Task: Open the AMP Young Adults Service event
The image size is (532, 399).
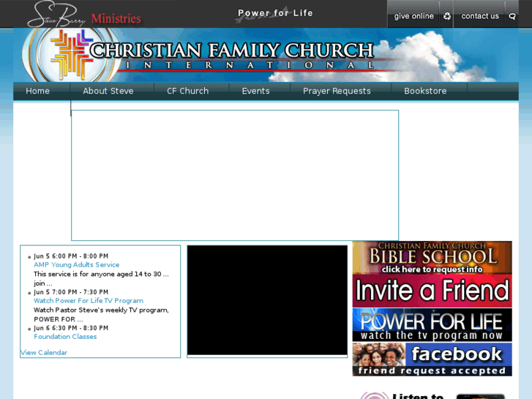Action: (76, 265)
